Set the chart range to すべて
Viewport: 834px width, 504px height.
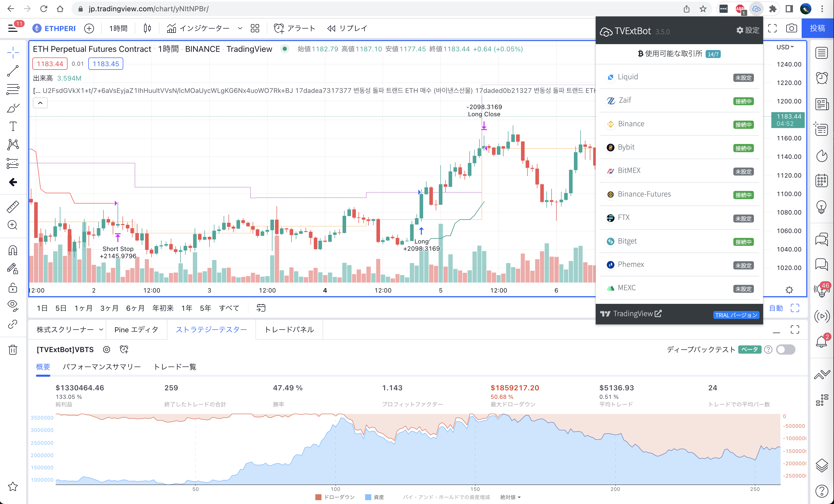[229, 308]
